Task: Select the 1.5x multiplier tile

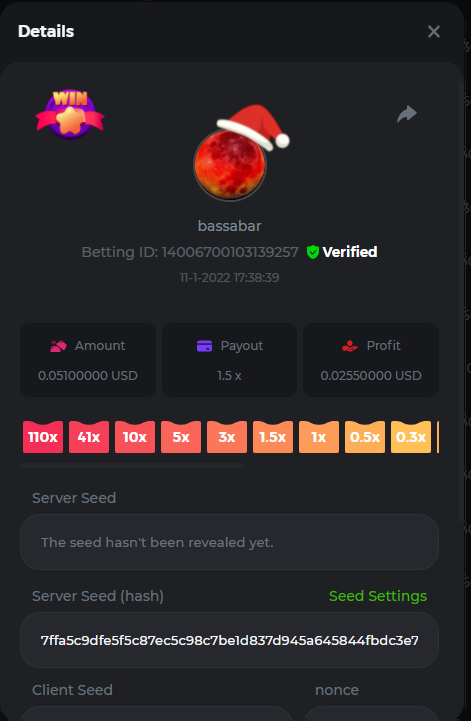Action: [x=273, y=437]
